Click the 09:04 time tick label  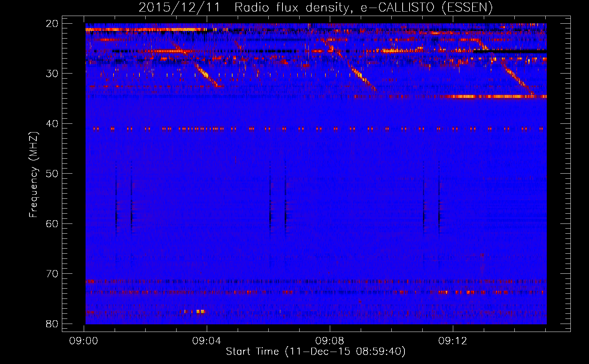pos(207,341)
